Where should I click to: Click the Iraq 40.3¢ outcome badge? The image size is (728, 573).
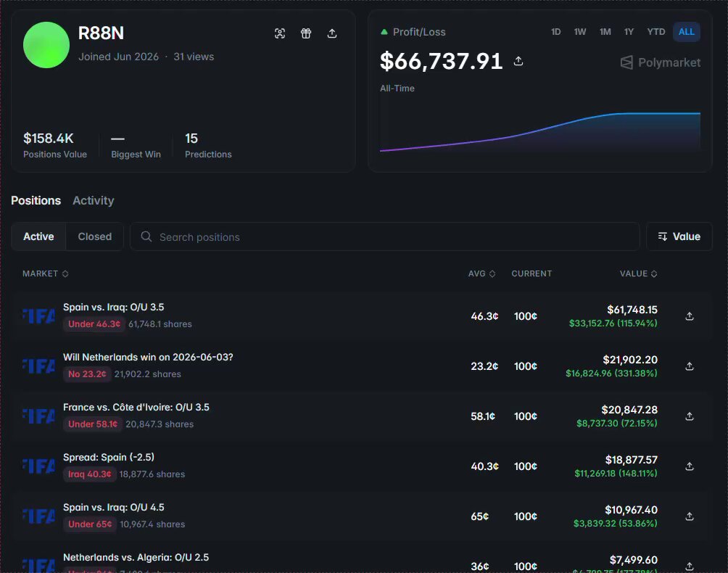pyautogui.click(x=90, y=474)
